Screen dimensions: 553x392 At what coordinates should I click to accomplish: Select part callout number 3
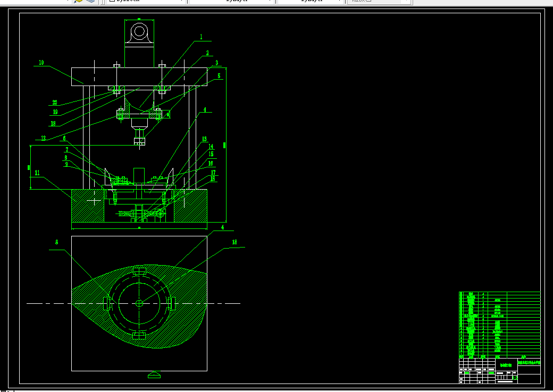[x=216, y=63]
